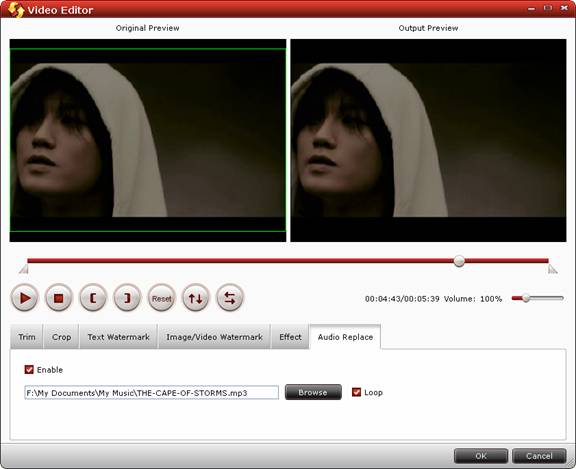Click the Output Preview heading
Viewport: 576px width, 469px height.
click(428, 28)
